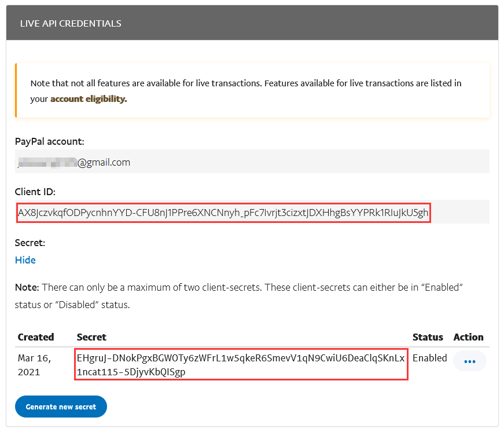Click the orange bar on notice box
504x432 pixels.
17,90
